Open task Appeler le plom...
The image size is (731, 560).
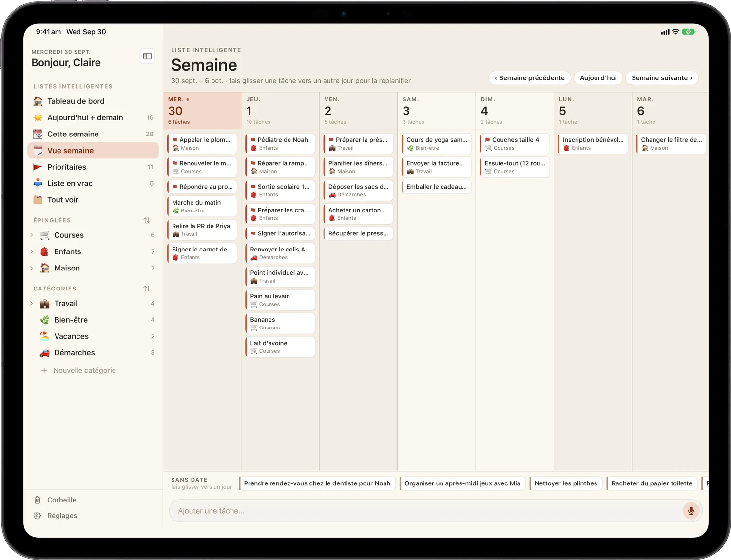tap(202, 143)
